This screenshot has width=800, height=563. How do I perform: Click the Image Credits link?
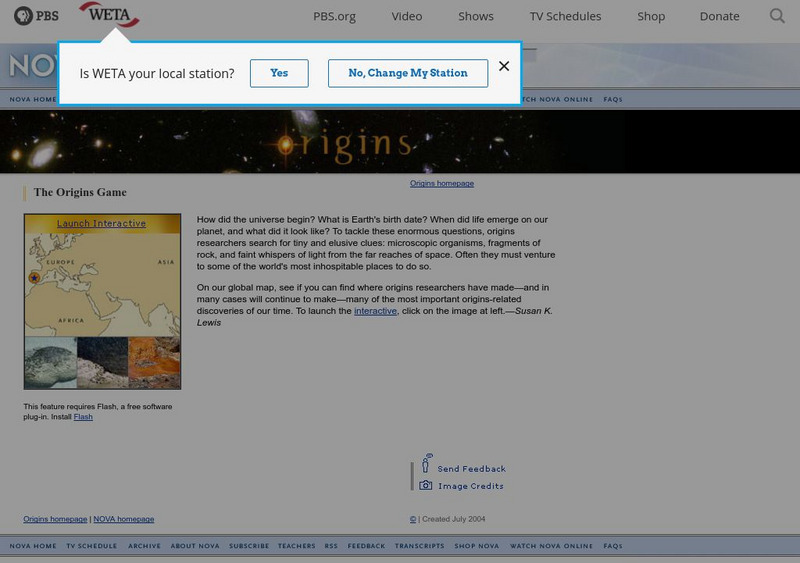click(470, 486)
